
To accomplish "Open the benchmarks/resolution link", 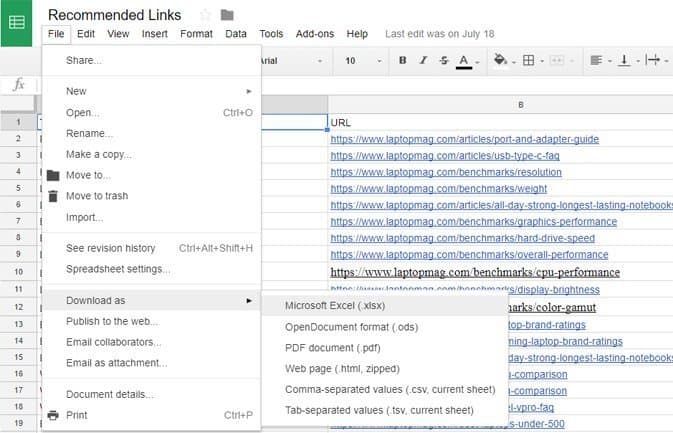I will (x=446, y=172).
